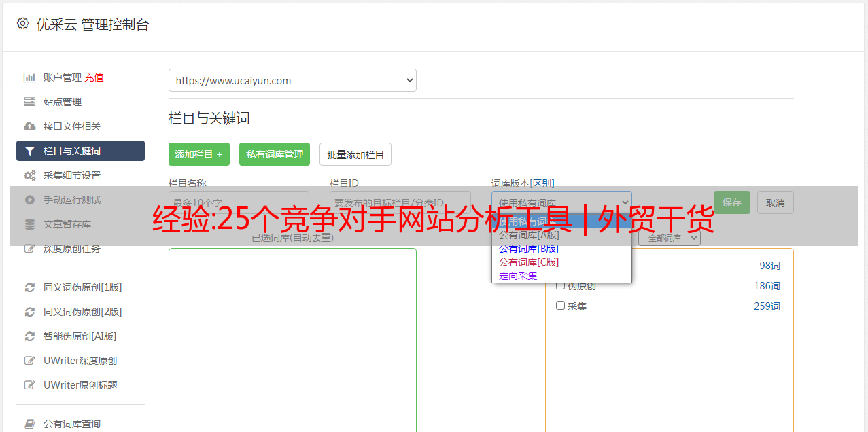Click the 98词 count link
868x432 pixels.
(x=769, y=266)
